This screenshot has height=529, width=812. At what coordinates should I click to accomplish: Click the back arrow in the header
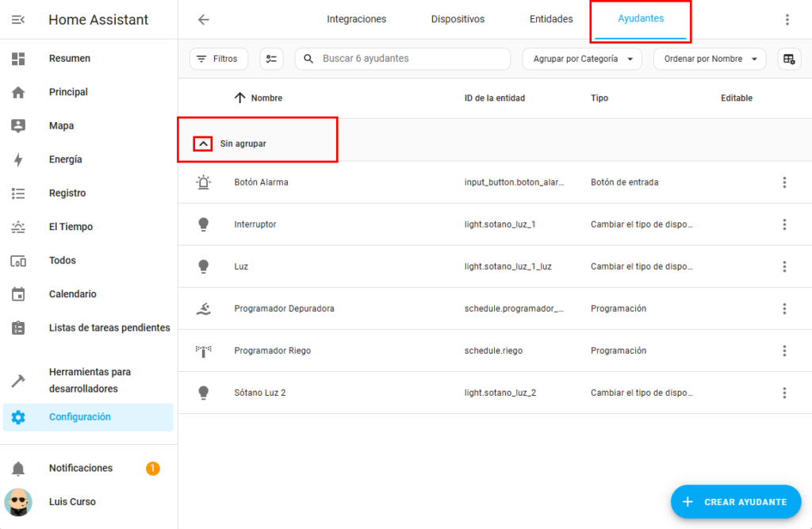tap(204, 20)
